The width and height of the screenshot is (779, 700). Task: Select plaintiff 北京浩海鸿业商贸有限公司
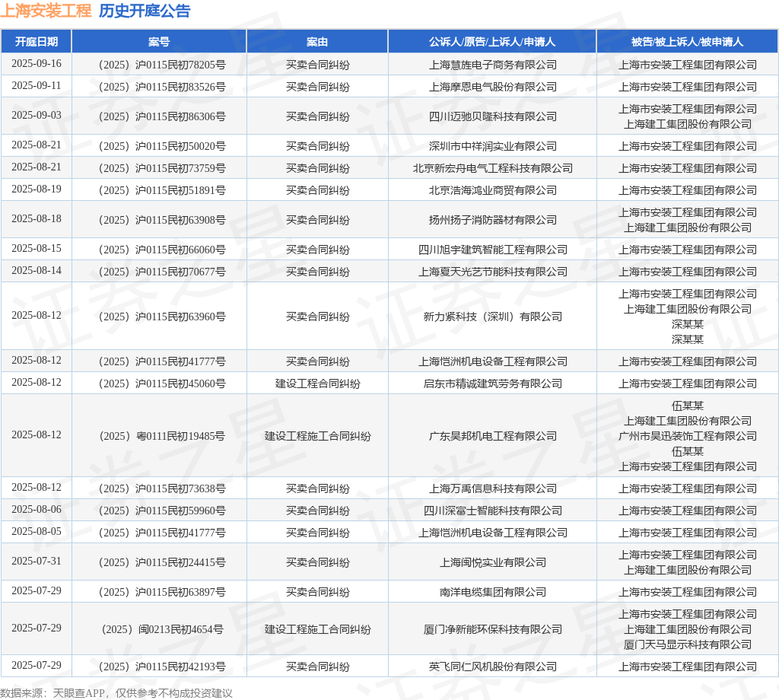tap(492, 190)
